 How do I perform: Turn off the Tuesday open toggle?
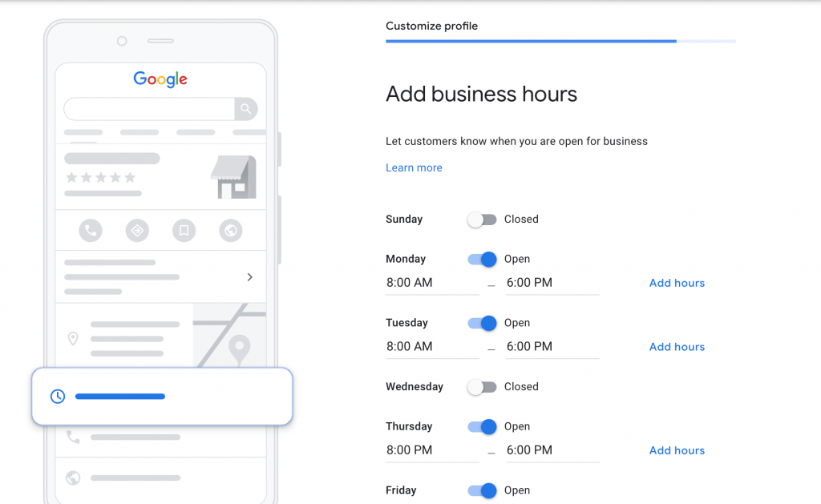pyautogui.click(x=482, y=323)
